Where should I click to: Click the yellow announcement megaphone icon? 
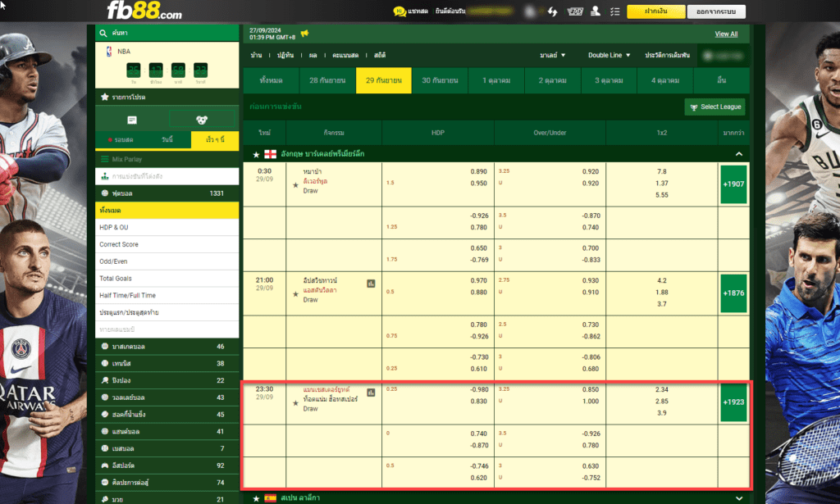pos(304,34)
